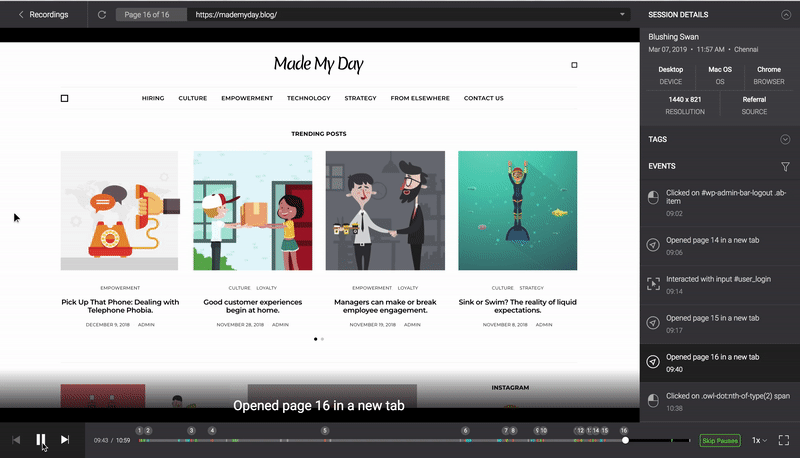
Task: Open the Hiring menu on the blog
Action: coord(153,98)
